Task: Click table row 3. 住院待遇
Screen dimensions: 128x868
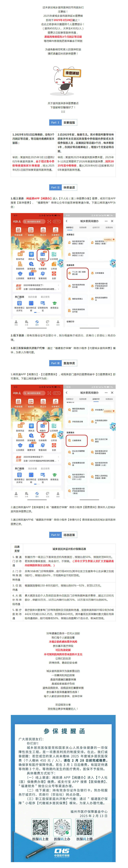Action: 63,587
